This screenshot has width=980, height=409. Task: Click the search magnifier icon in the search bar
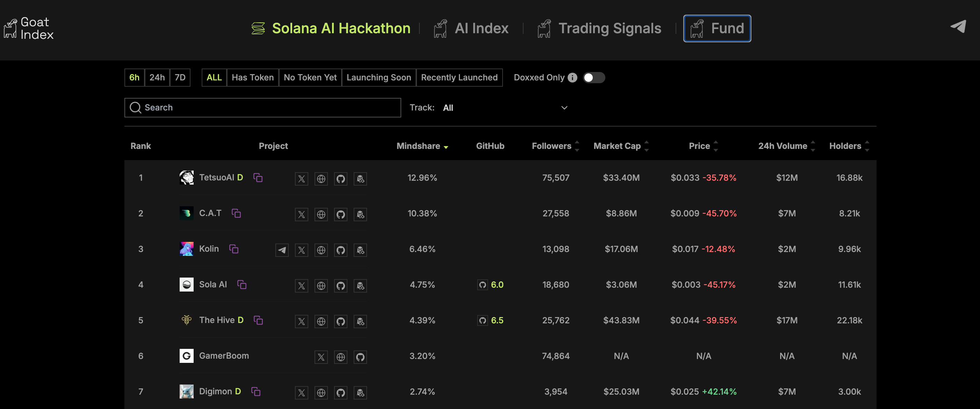coord(135,108)
